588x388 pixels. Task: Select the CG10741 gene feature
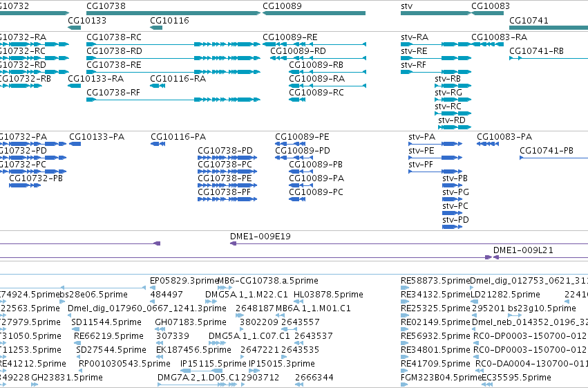coord(549,28)
